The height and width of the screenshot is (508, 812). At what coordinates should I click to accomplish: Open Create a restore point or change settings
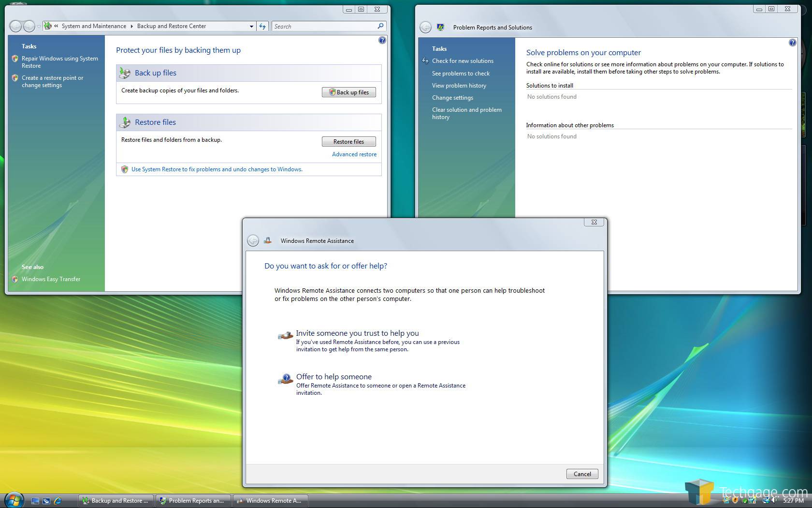click(52, 81)
